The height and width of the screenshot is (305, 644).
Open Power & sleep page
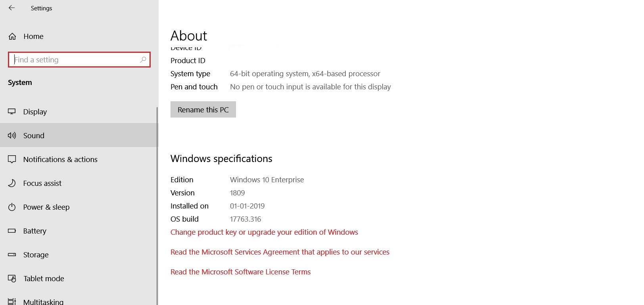coord(79,207)
